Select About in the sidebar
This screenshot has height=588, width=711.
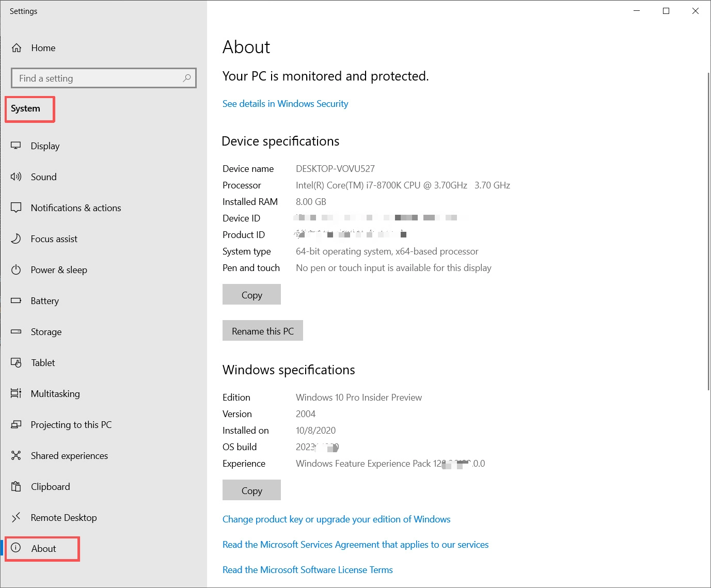pyautogui.click(x=103, y=549)
